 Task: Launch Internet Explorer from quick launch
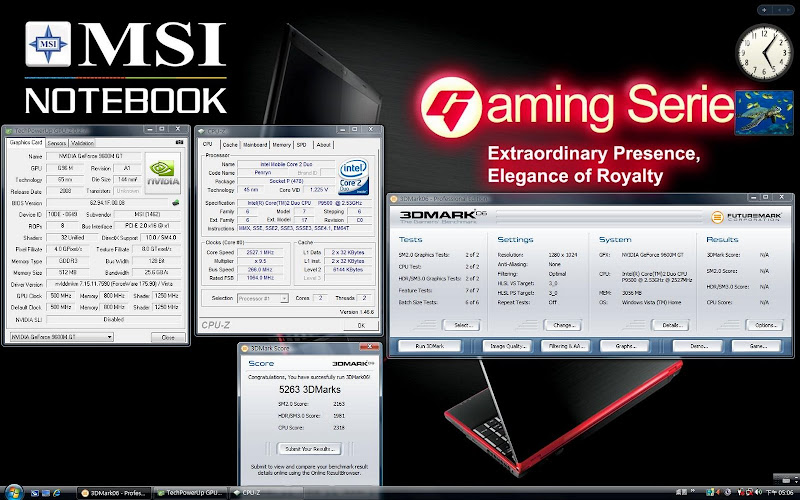[57, 493]
